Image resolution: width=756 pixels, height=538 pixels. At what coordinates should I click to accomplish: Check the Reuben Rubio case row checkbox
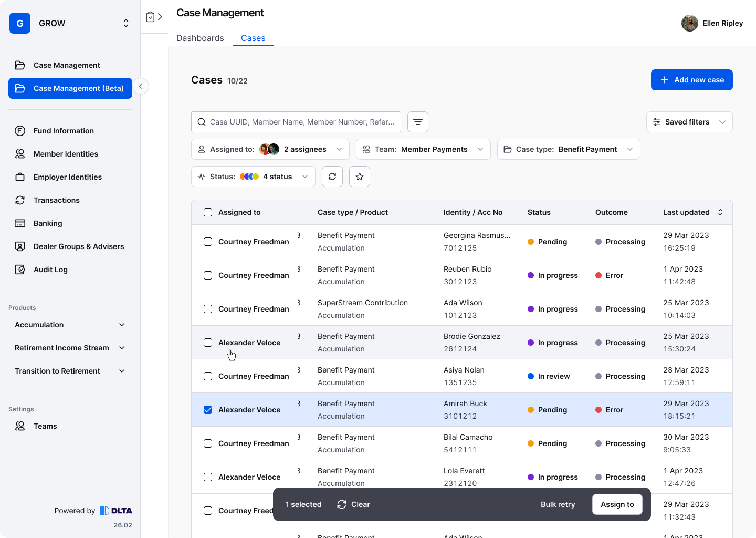pyautogui.click(x=208, y=275)
